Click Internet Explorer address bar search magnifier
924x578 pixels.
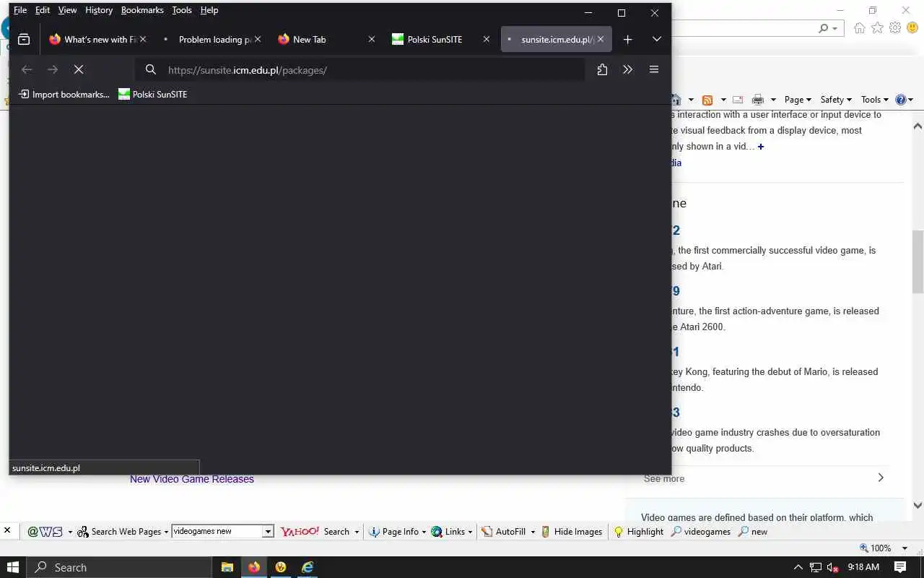(x=824, y=28)
